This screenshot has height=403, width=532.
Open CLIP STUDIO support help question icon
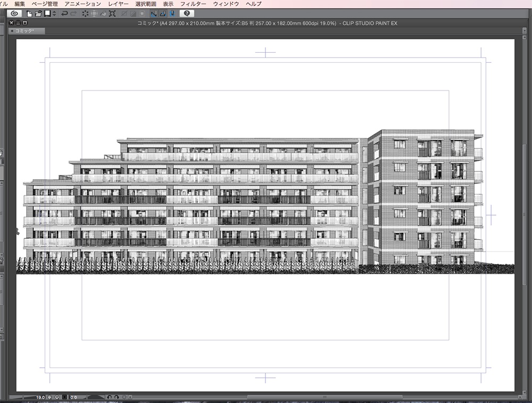pyautogui.click(x=187, y=14)
